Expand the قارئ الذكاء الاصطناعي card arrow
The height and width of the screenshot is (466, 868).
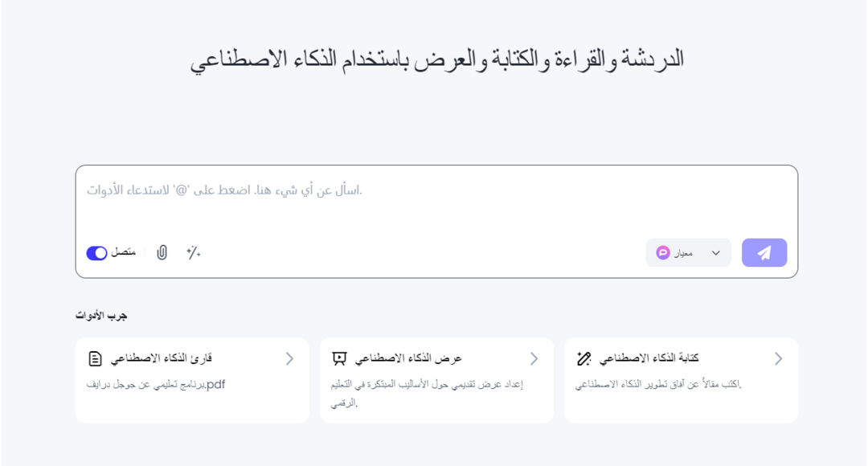[x=289, y=358]
